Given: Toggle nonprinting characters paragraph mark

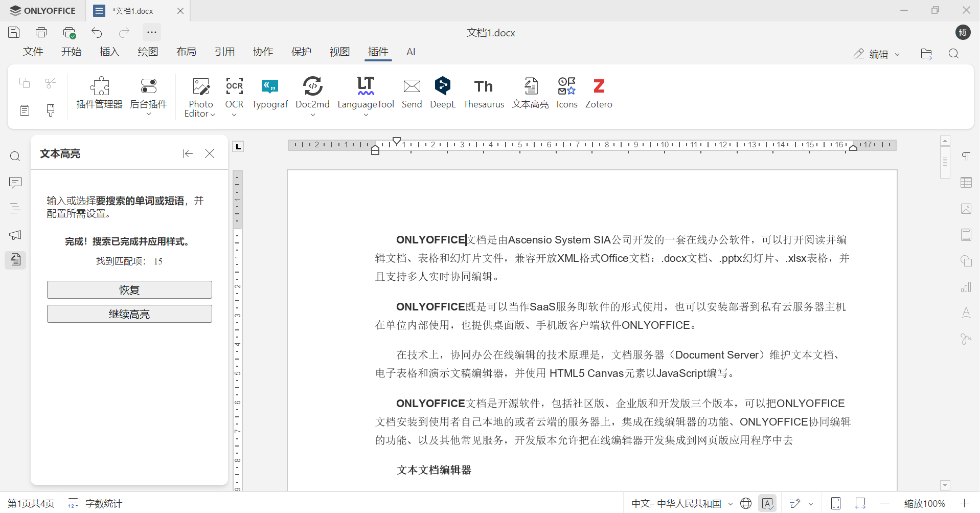Looking at the screenshot, I should pos(966,157).
